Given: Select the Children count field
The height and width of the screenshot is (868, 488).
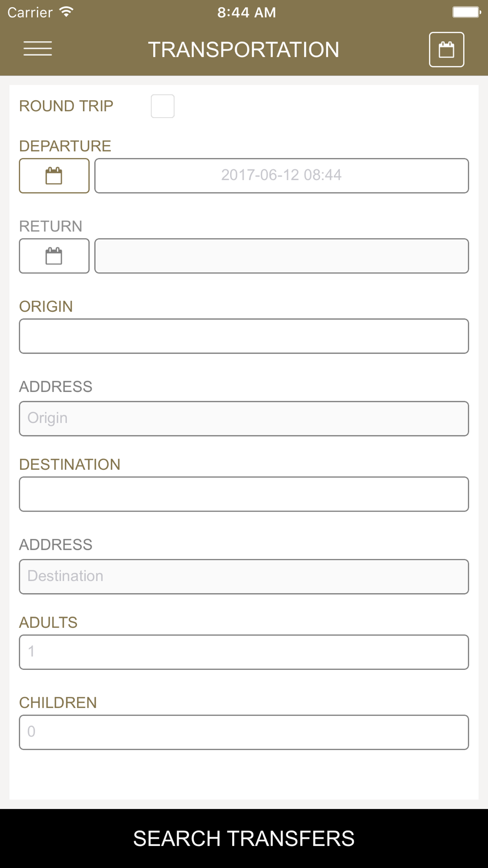Looking at the screenshot, I should coord(244,732).
